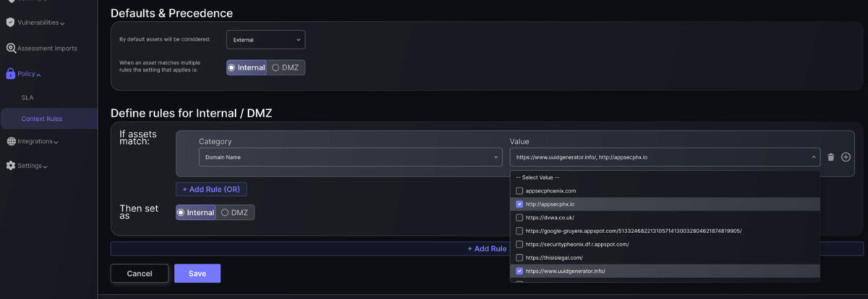The height and width of the screenshot is (299, 868).
Task: Click the Save button
Action: point(197,274)
